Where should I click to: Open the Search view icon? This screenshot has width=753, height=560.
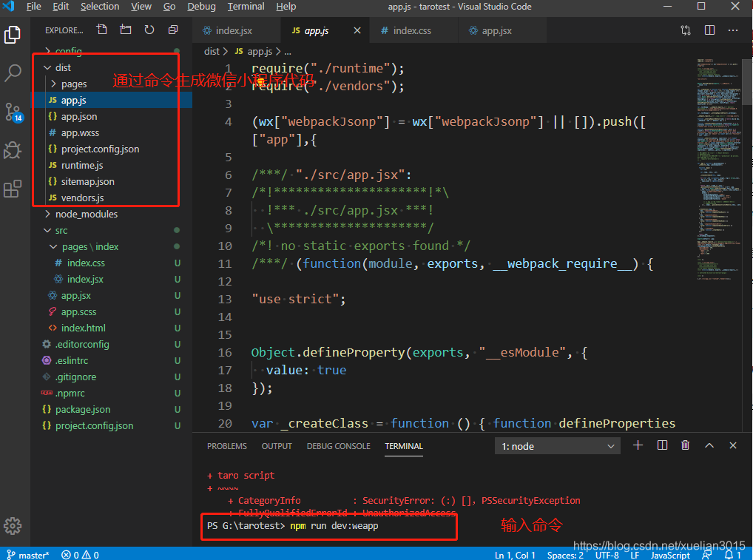tap(13, 73)
